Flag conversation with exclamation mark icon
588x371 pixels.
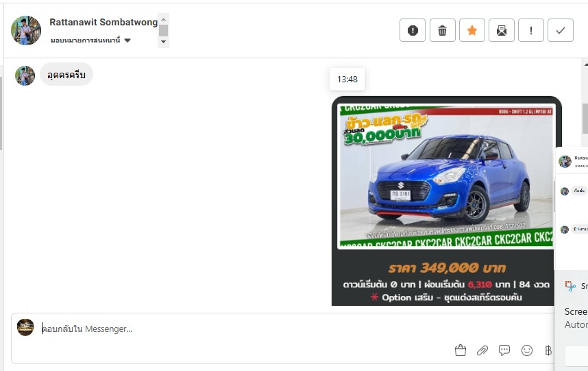(531, 30)
